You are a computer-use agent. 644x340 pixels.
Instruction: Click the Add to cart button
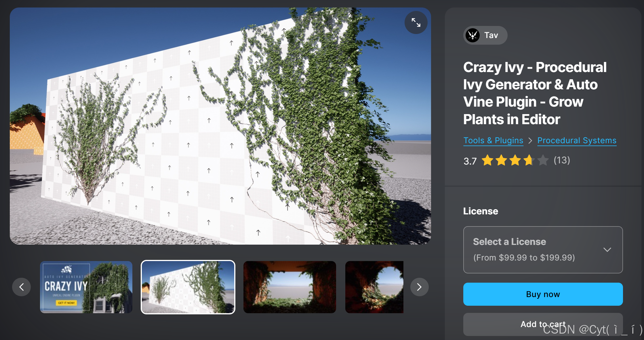(543, 324)
